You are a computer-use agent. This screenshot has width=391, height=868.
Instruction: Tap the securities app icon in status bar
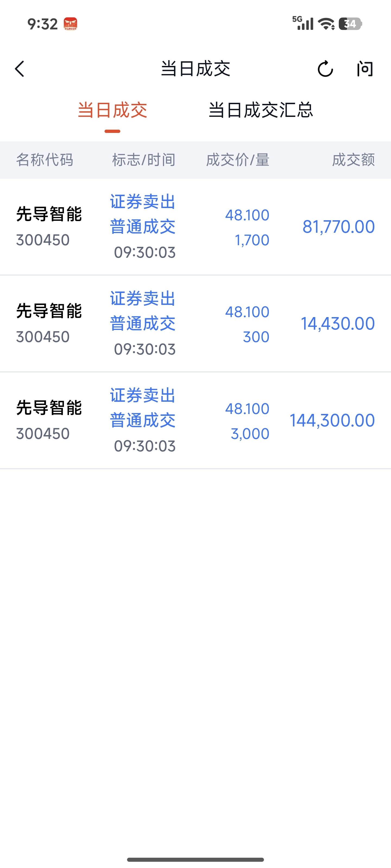[x=71, y=24]
